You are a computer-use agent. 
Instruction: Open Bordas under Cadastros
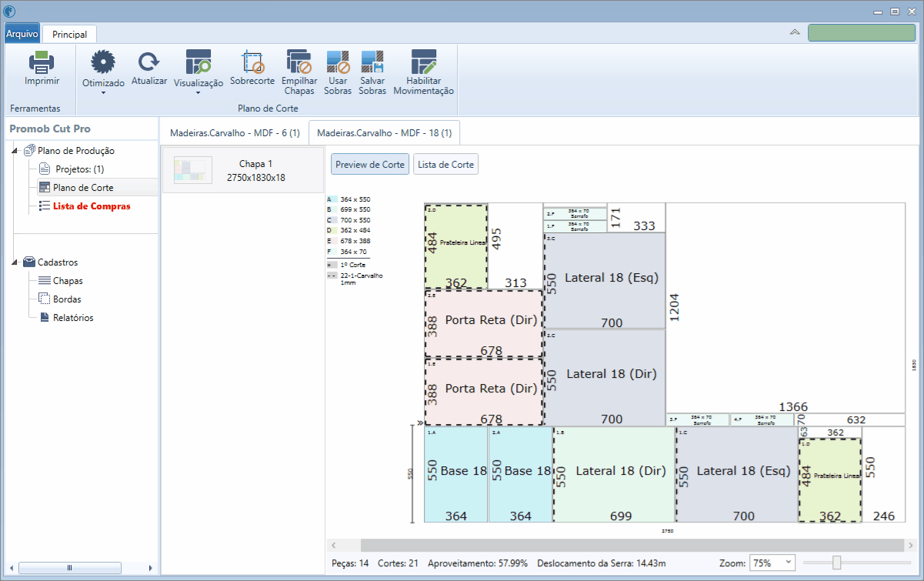pyautogui.click(x=67, y=299)
